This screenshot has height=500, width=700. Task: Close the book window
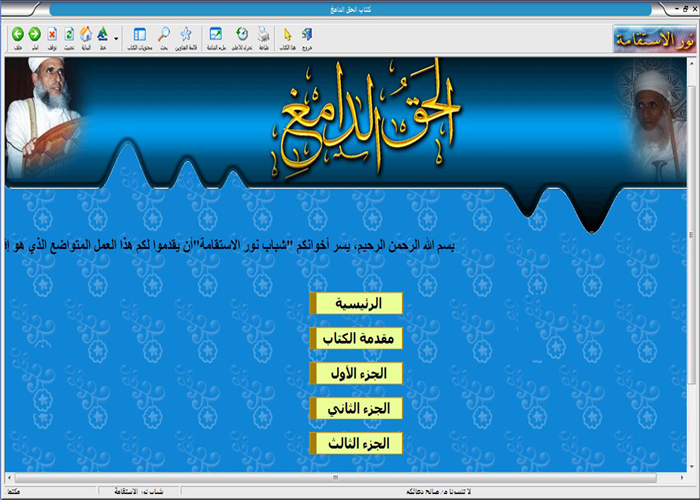click(x=694, y=8)
